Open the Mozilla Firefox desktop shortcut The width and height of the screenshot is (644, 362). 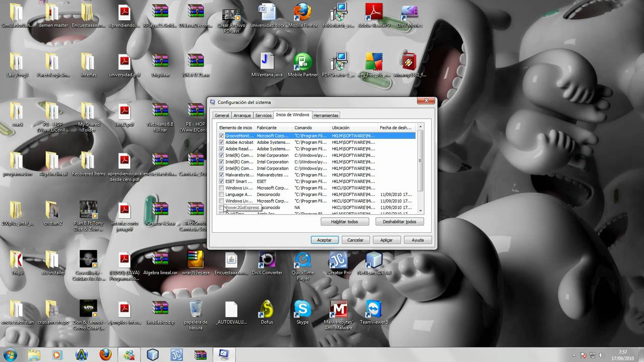303,15
